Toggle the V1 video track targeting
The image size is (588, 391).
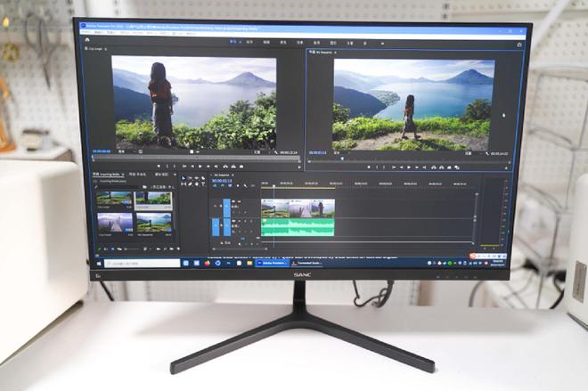[x=226, y=208]
